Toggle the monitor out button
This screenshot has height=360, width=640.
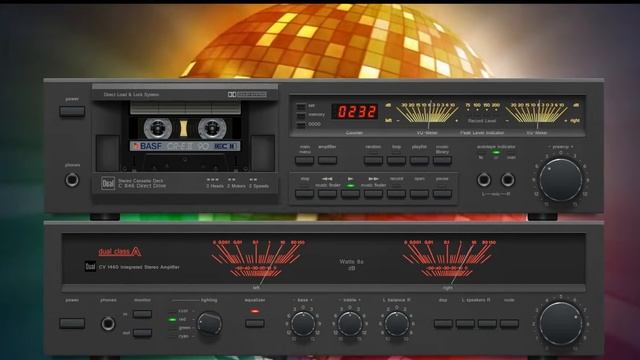[x=142, y=333]
